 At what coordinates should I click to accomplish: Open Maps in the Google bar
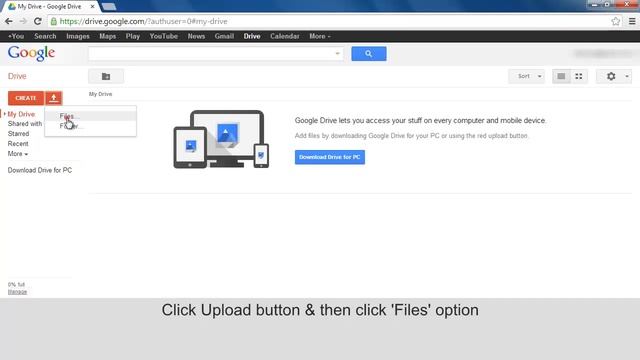click(x=107, y=36)
